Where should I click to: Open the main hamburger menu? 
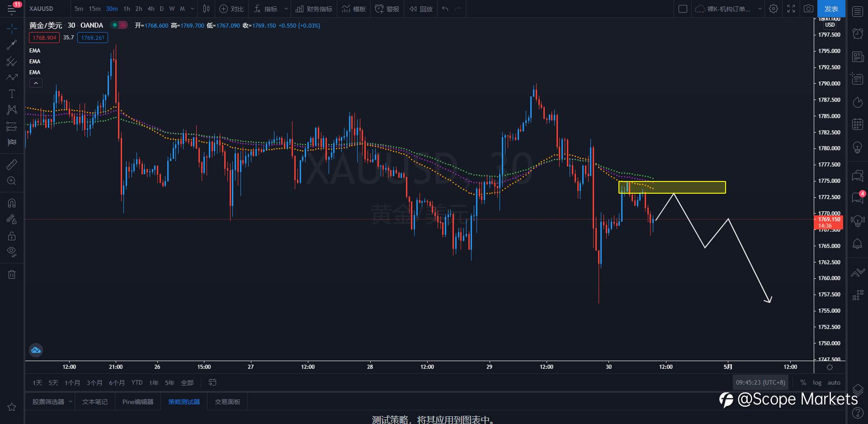[12, 9]
